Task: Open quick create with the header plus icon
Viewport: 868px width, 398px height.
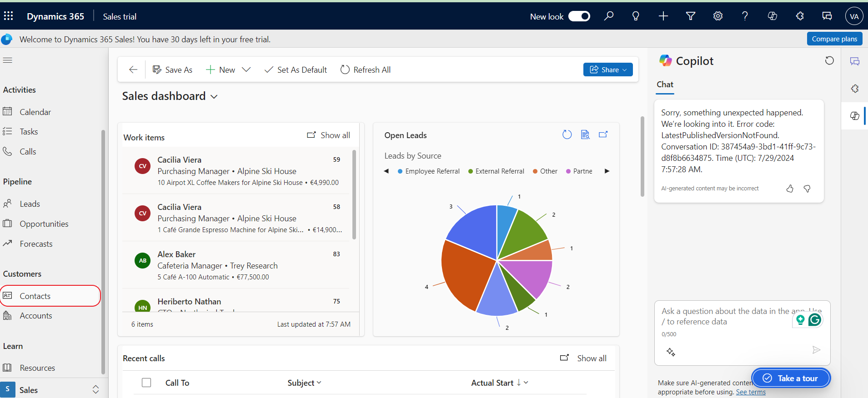Action: 663,16
